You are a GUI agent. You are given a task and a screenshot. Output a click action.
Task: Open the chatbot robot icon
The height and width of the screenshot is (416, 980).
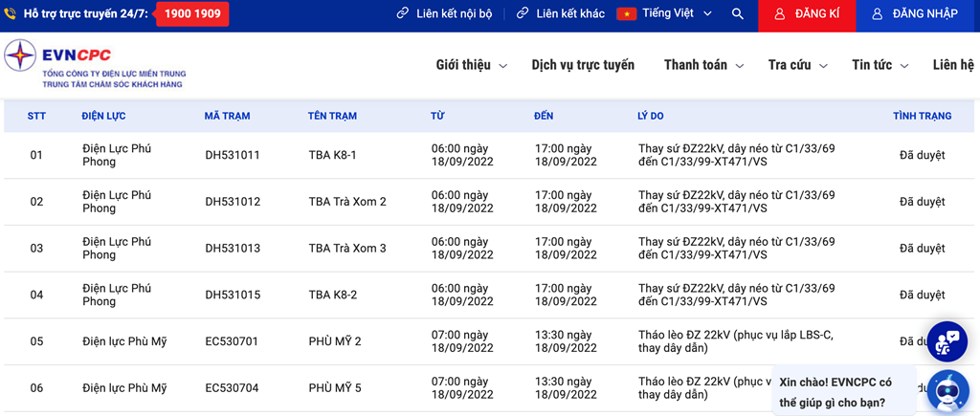point(947,391)
